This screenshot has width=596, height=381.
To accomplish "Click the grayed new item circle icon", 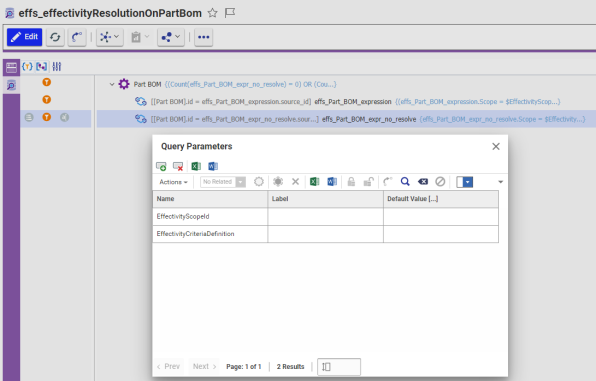I will coord(259,182).
